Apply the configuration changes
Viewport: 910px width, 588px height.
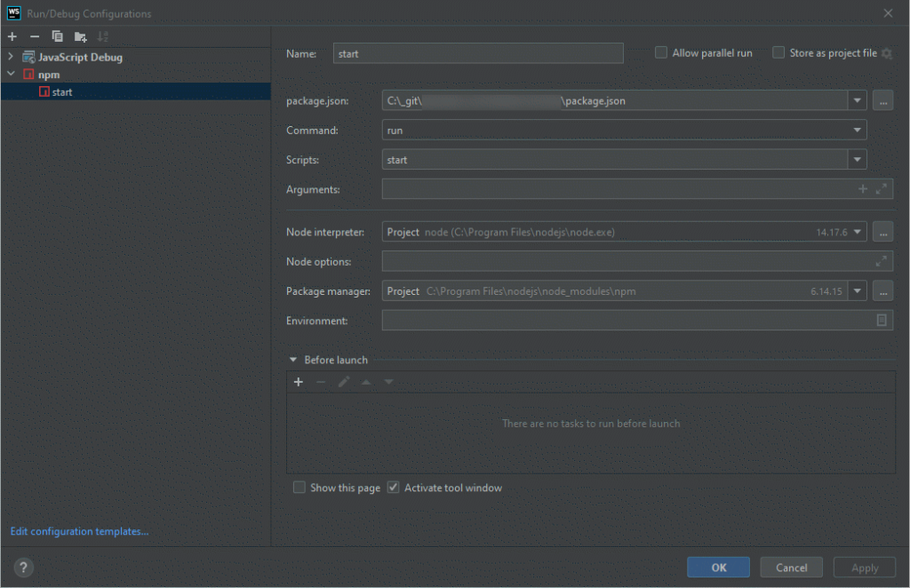863,567
